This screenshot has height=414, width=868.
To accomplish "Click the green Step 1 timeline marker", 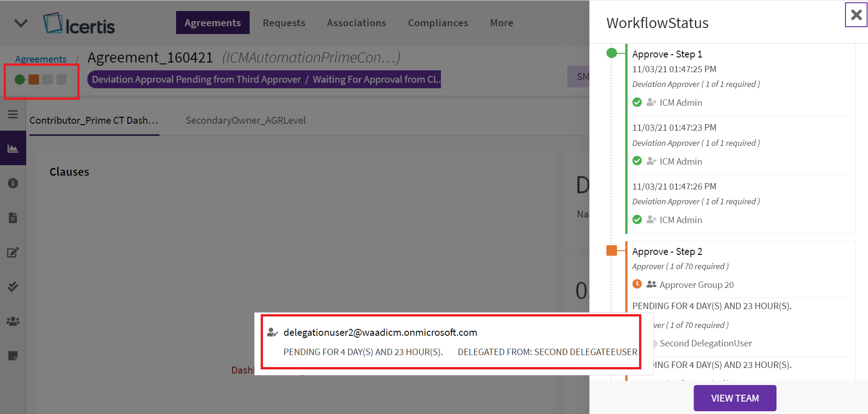I will [611, 53].
